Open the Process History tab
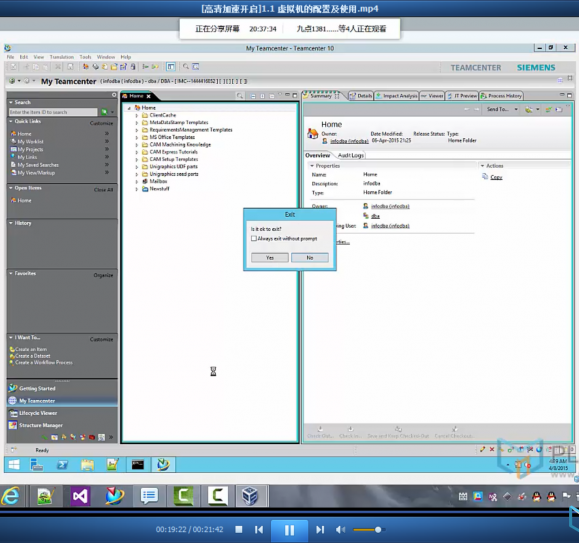Image resolution: width=579 pixels, height=543 pixels. 501,96
